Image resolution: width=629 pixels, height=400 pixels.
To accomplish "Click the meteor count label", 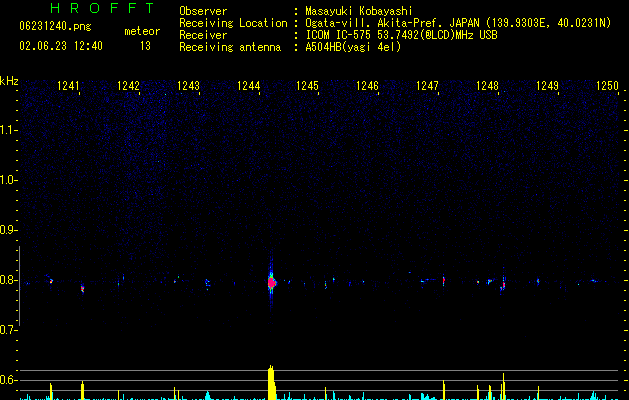I will [x=142, y=31].
